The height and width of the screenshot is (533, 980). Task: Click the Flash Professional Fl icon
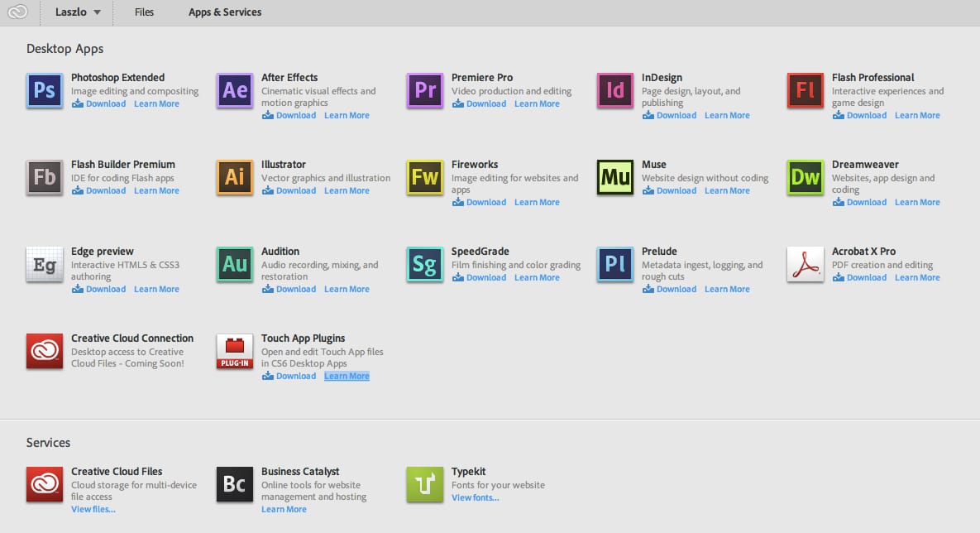(805, 90)
